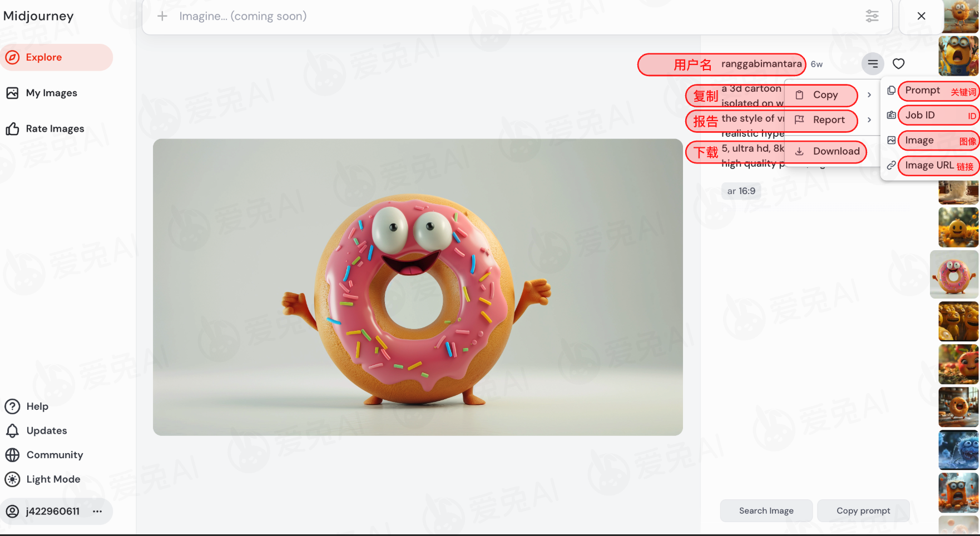The image size is (980, 536).
Task: Click the Explore compass icon
Action: click(x=12, y=57)
